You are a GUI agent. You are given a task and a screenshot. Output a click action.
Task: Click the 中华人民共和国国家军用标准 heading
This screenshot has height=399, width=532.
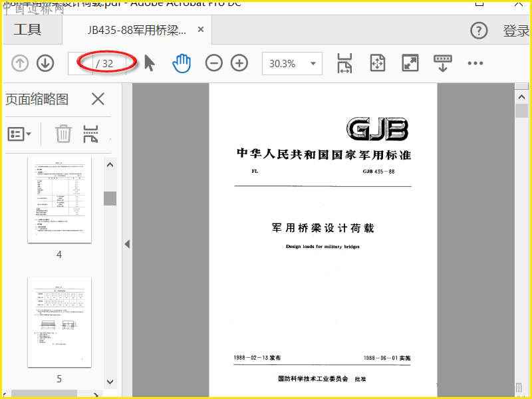pyautogui.click(x=324, y=155)
